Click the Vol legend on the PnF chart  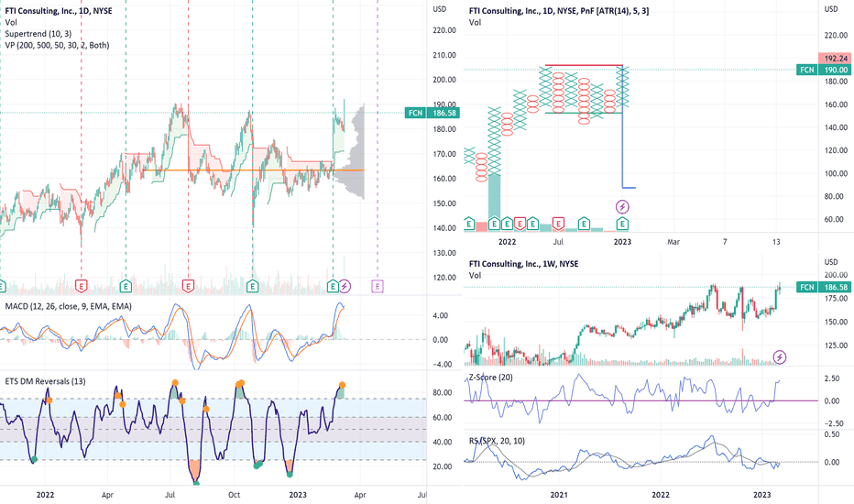(x=475, y=22)
